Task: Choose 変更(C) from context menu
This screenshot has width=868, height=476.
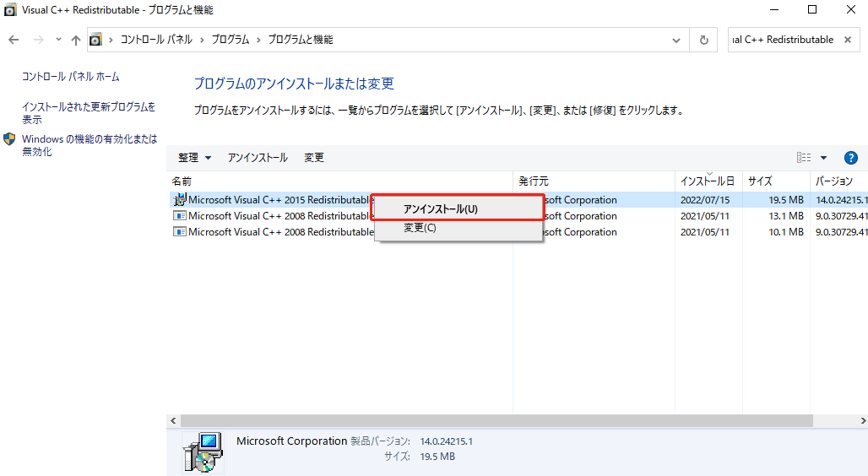Action: [x=458, y=228]
